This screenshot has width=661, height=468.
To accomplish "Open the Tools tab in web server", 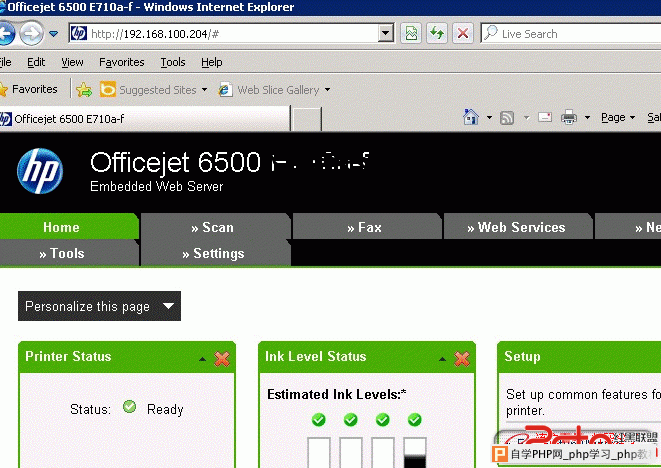I will tap(69, 253).
